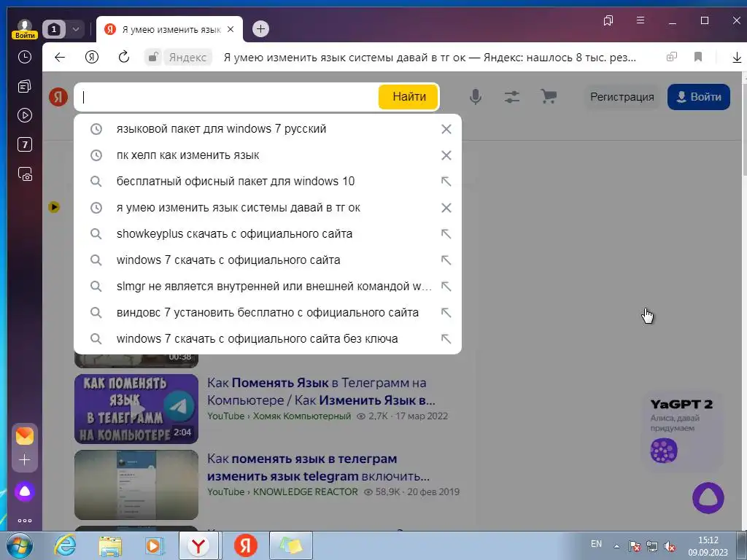Screen dimensions: 747x560
Task: Click the Яндекс label in address bar
Action: (x=187, y=58)
